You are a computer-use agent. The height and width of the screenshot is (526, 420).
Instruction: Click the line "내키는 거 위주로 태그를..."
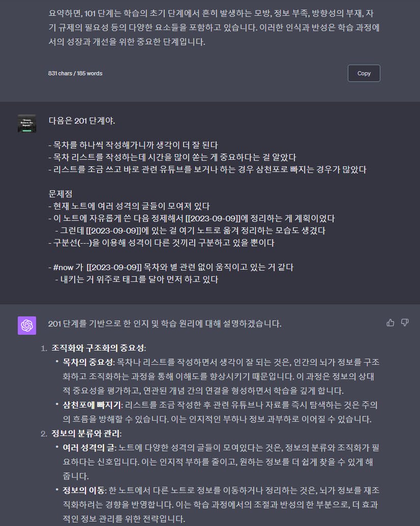click(136, 279)
